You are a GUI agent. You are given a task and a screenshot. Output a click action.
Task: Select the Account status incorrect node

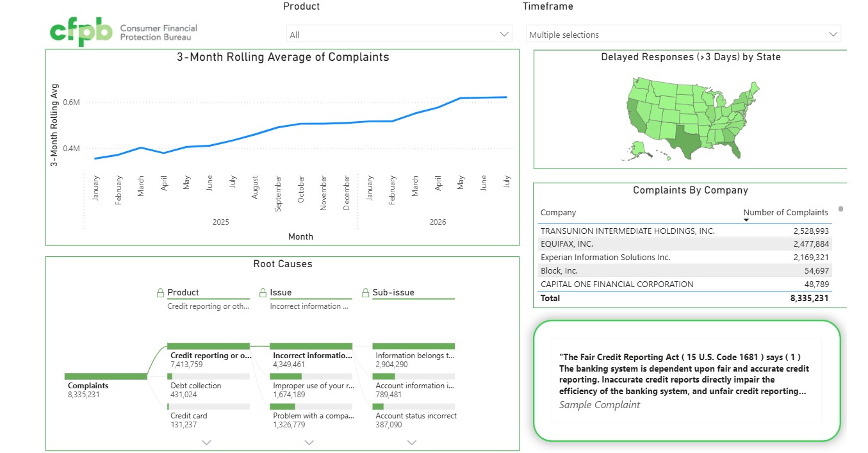[413, 406]
